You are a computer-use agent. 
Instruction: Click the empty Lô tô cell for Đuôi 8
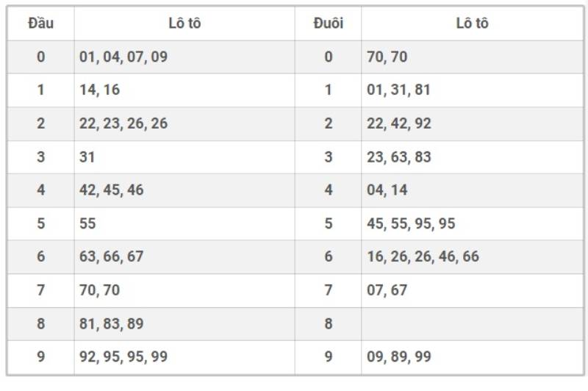click(472, 323)
